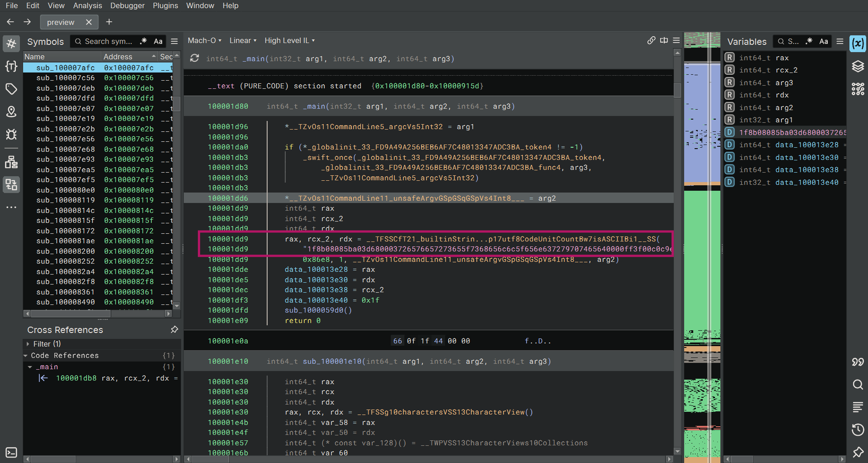The width and height of the screenshot is (868, 463).
Task: Open the Window menu
Action: 200,5
